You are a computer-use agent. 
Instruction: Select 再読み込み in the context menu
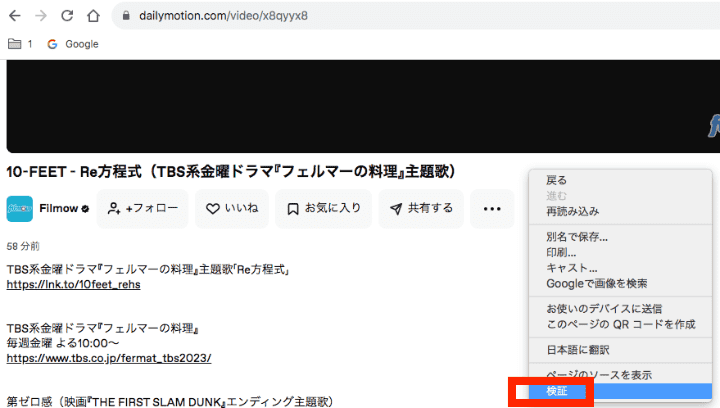(x=620, y=211)
